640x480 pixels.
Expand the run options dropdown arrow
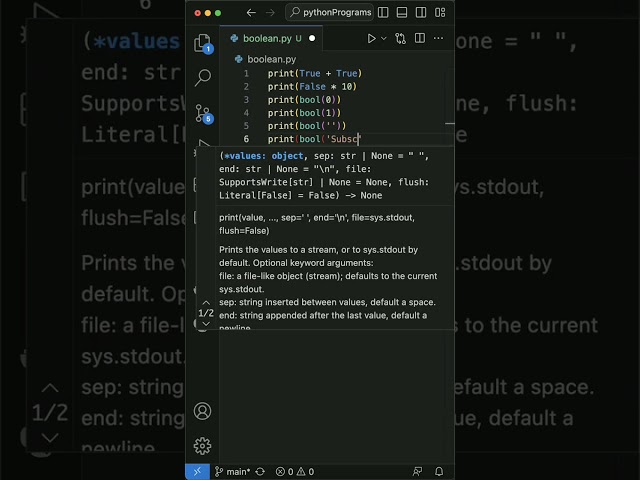tap(384, 38)
